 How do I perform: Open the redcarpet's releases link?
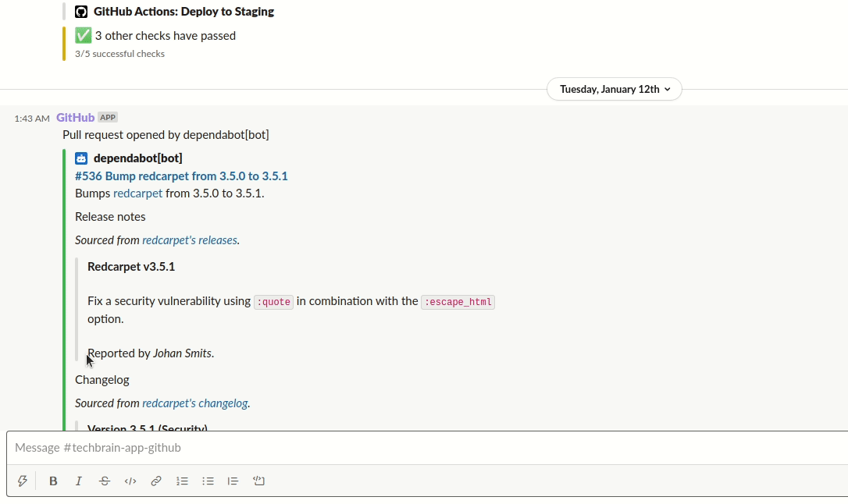click(x=190, y=240)
